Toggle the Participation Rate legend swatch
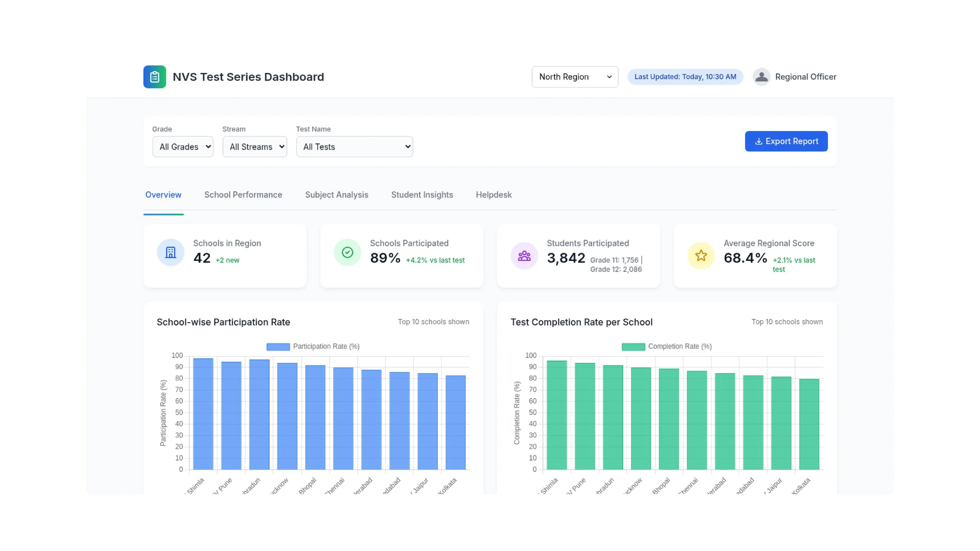The height and width of the screenshot is (551, 980). pos(278,347)
